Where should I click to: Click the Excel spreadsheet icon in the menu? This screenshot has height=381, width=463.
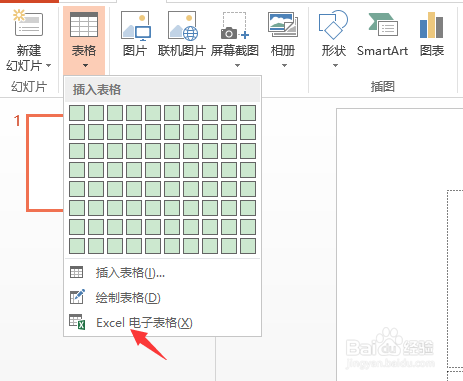coord(77,322)
